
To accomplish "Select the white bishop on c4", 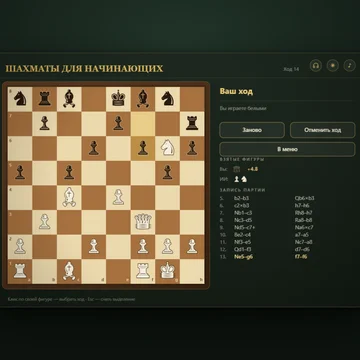I will click(x=69, y=197).
